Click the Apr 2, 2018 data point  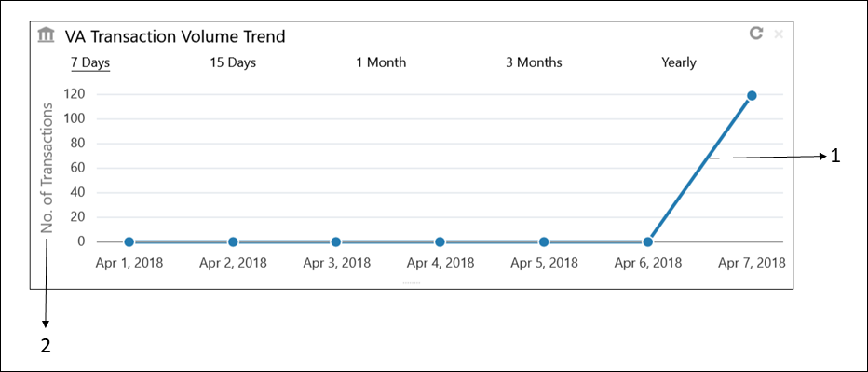point(233,241)
